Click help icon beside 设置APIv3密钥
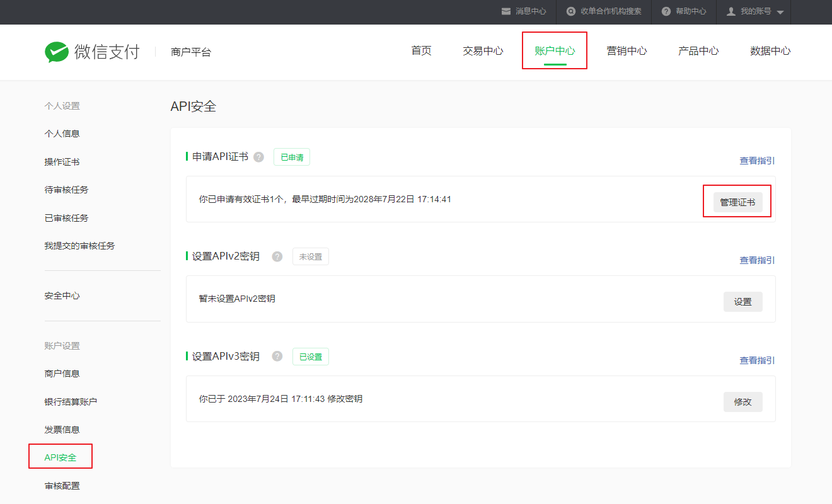Viewport: 832px width, 504px height. coord(277,356)
